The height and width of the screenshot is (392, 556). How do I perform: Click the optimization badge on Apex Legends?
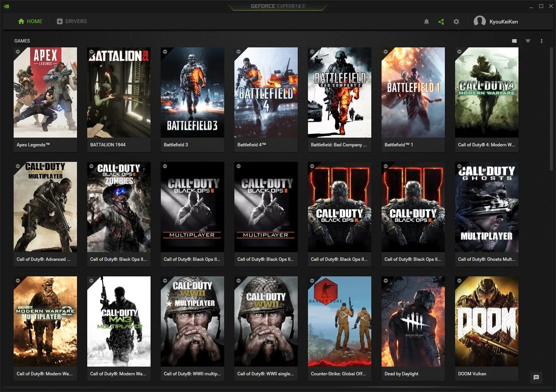click(18, 52)
